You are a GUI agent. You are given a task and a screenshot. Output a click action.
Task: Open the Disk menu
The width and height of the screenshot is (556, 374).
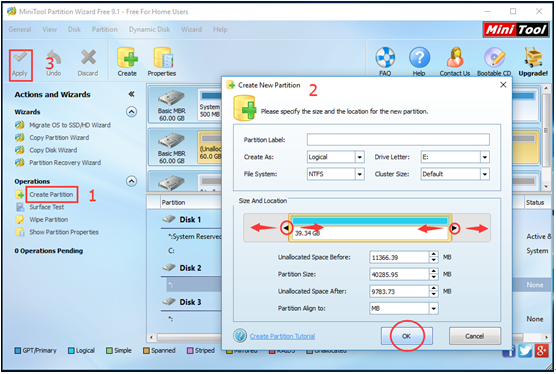74,29
